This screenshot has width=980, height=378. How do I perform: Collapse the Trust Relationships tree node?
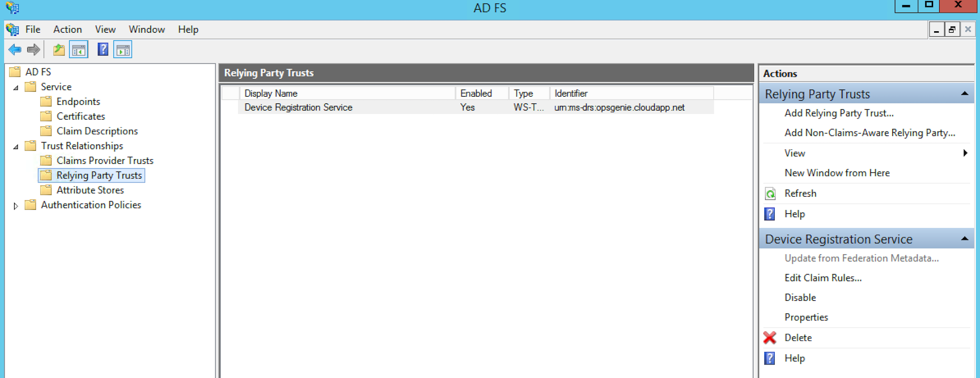[16, 147]
